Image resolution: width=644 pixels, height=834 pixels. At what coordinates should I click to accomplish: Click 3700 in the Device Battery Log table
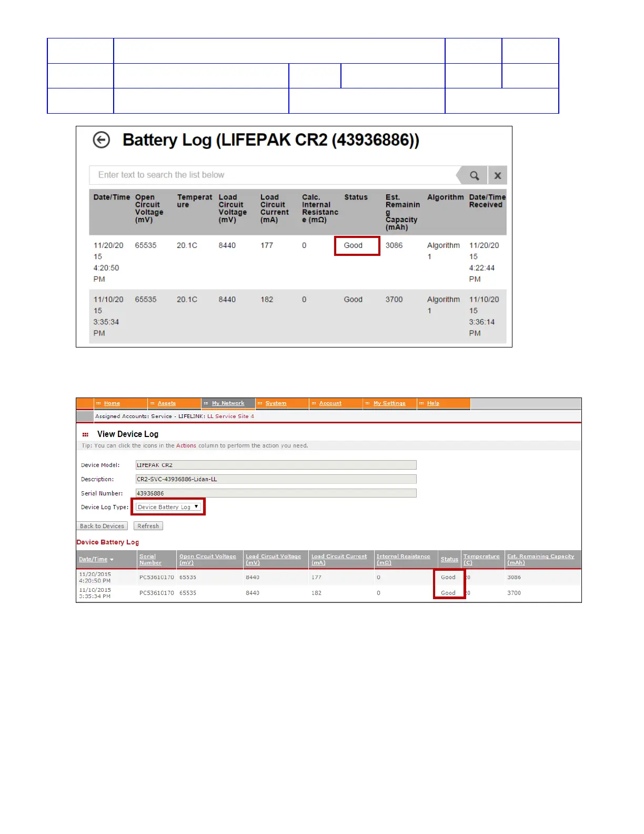pos(514,593)
